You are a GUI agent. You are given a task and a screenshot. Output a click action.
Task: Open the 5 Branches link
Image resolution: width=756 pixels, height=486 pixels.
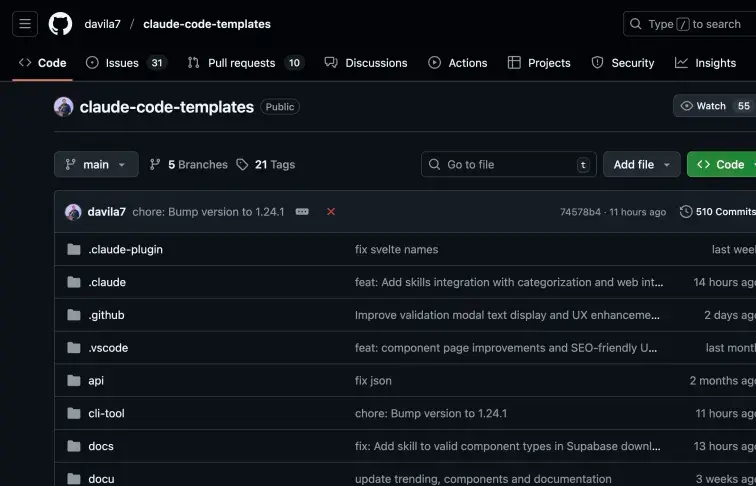189,164
